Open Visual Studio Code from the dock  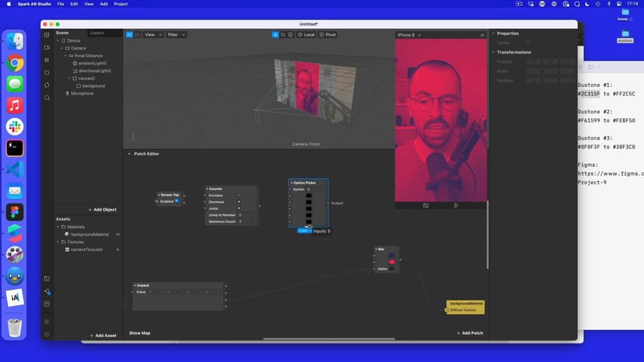pos(15,169)
